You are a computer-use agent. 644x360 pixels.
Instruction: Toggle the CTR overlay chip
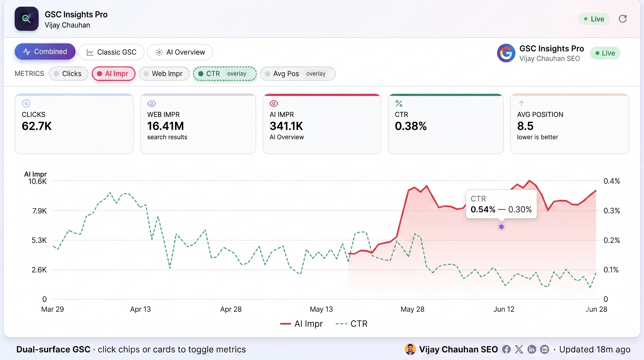tap(225, 74)
